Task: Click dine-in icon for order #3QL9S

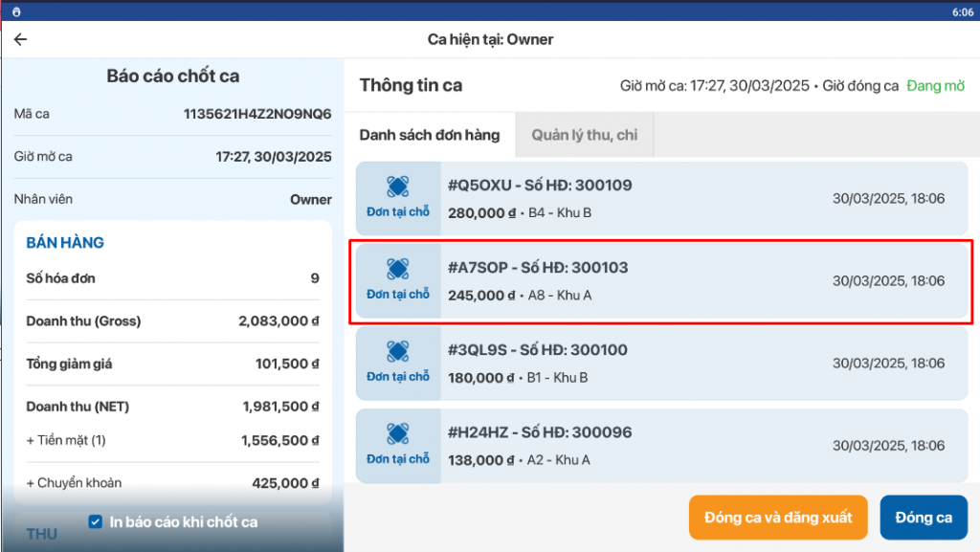Action: [398, 351]
